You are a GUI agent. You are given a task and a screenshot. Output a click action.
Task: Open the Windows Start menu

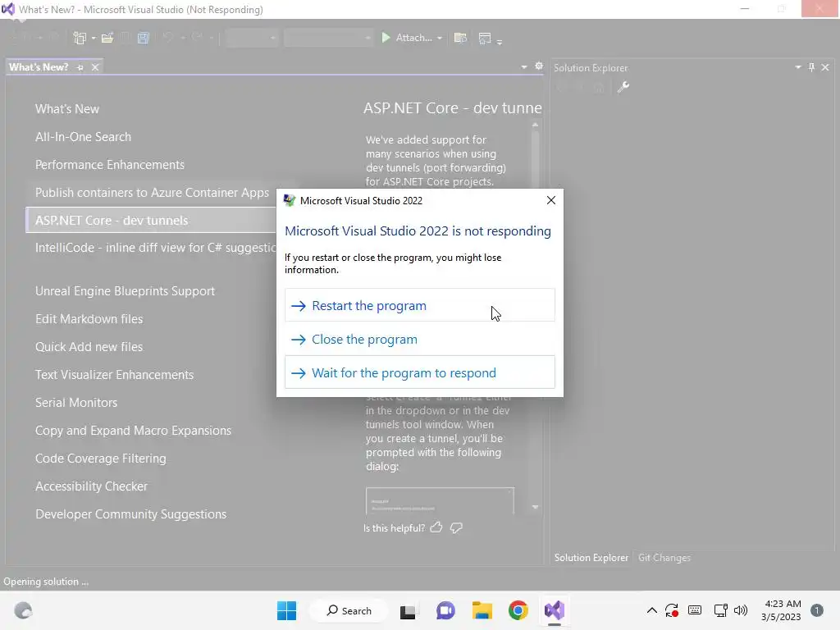click(x=286, y=610)
